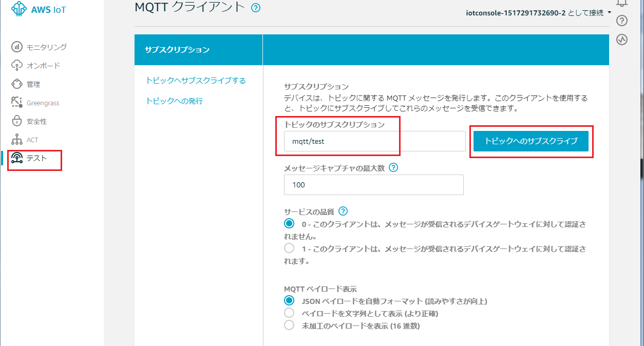Open the オンボード onboard sidebar icon
The image size is (644, 346).
coord(17,66)
